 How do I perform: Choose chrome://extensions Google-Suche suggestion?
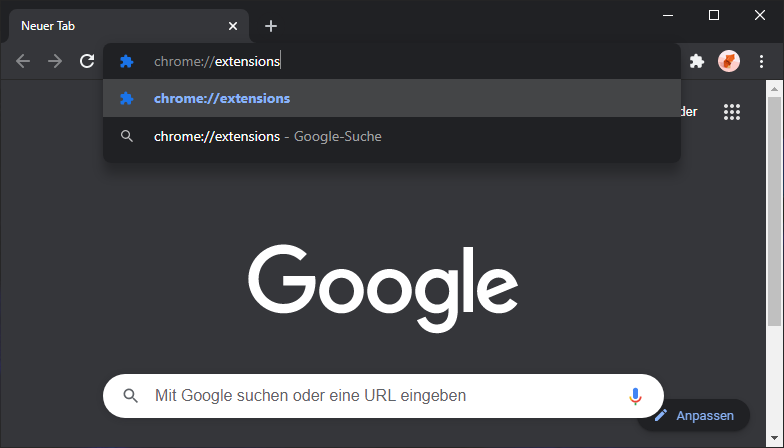(392, 136)
